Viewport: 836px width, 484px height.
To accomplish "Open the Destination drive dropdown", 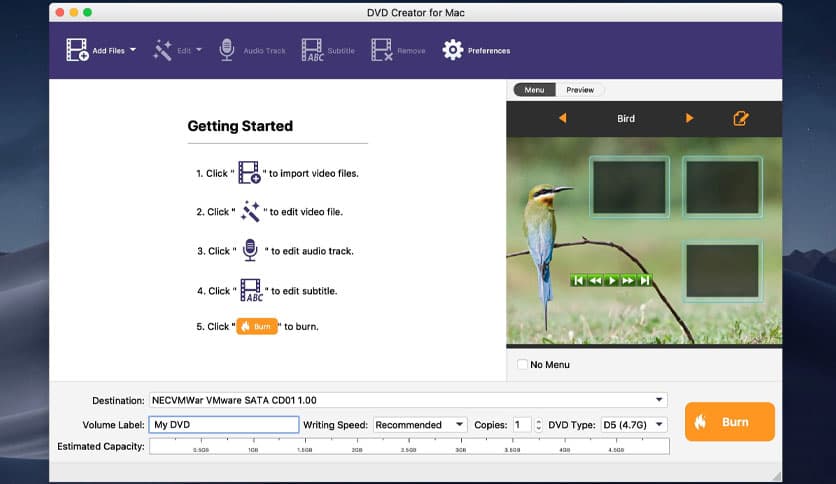I will point(408,400).
